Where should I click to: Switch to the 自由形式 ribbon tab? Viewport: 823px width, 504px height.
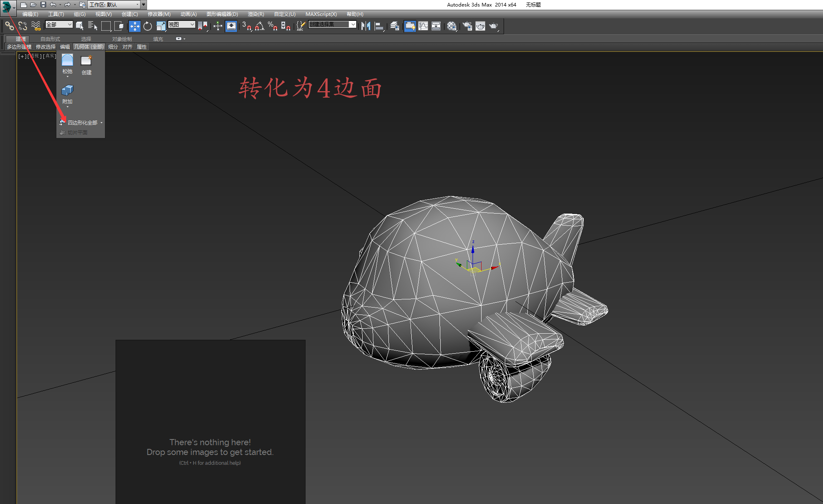pos(50,39)
